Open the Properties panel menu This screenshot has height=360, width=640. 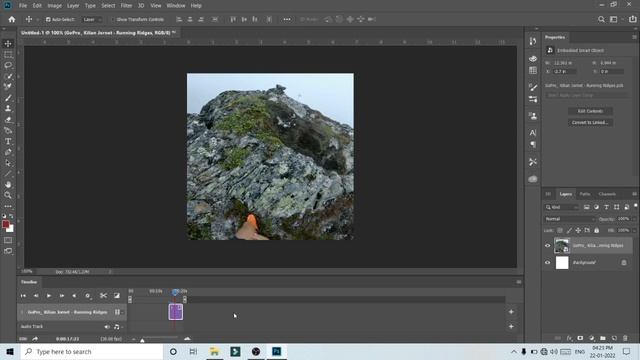(634, 37)
